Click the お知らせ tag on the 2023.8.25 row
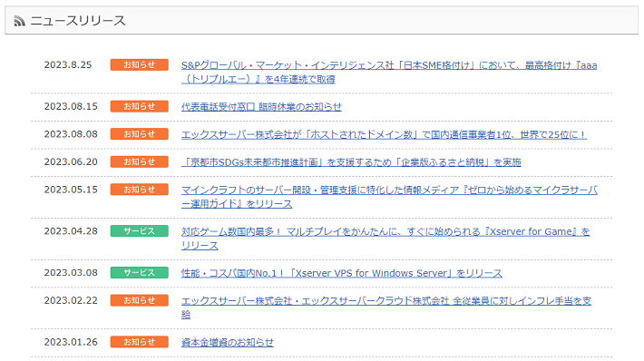 tap(140, 65)
